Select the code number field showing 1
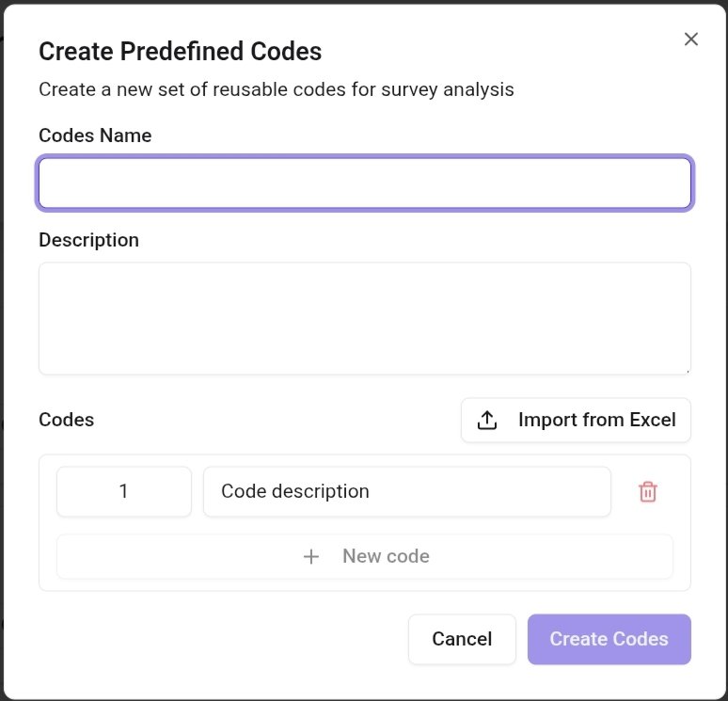728x701 pixels. pyautogui.click(x=124, y=491)
